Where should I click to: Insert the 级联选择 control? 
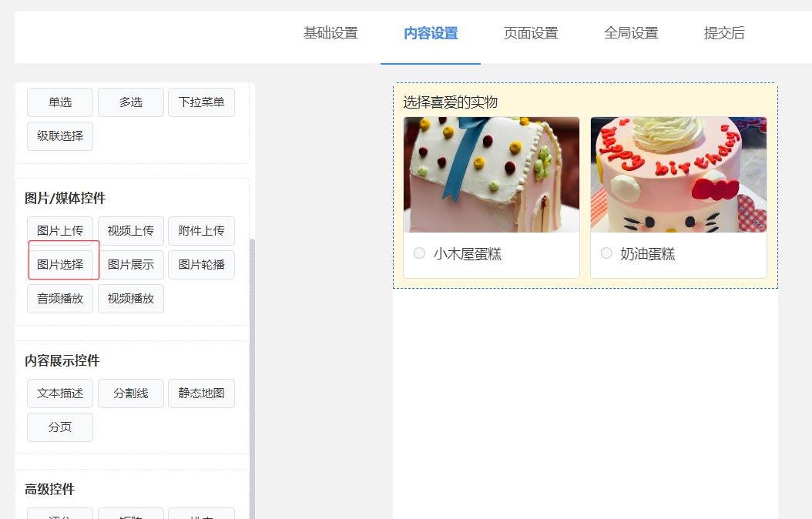coord(60,136)
